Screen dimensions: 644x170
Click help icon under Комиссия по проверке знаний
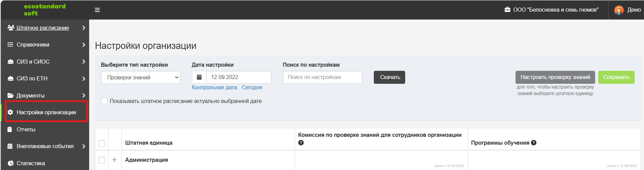pos(301,143)
